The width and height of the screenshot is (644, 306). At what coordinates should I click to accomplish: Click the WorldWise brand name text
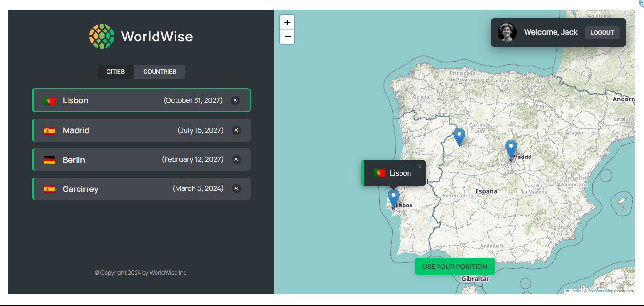point(157,37)
